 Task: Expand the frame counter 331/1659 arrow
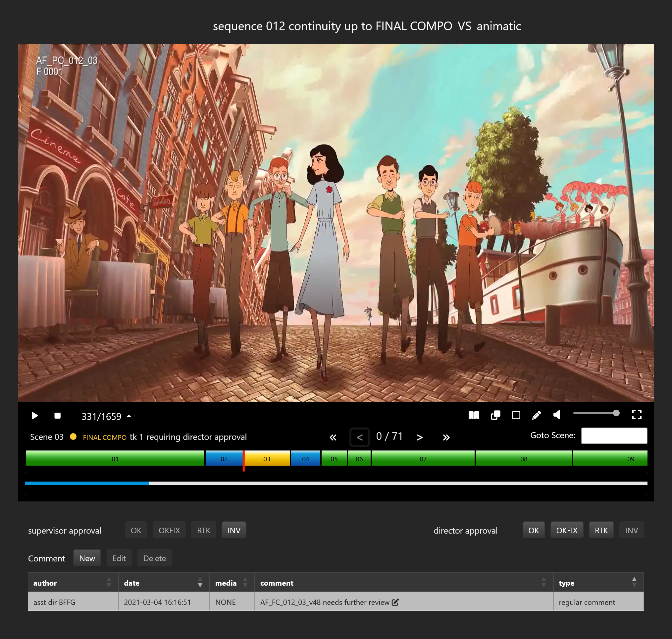click(x=129, y=416)
